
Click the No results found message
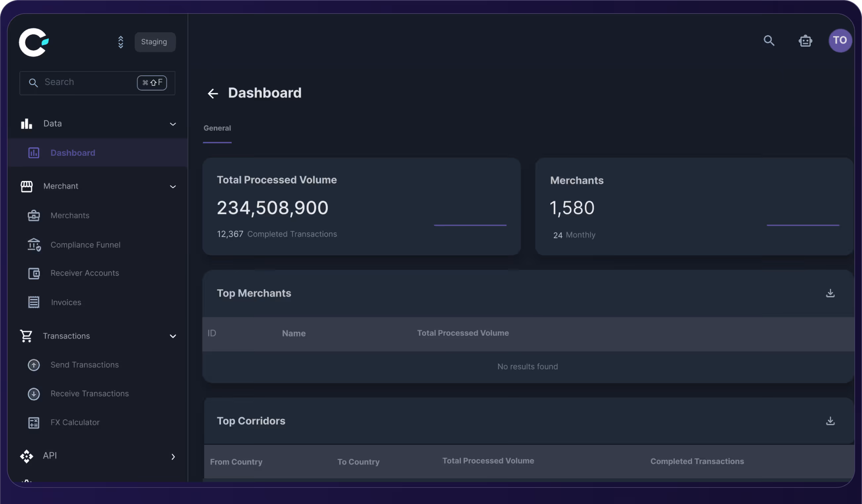pos(528,366)
